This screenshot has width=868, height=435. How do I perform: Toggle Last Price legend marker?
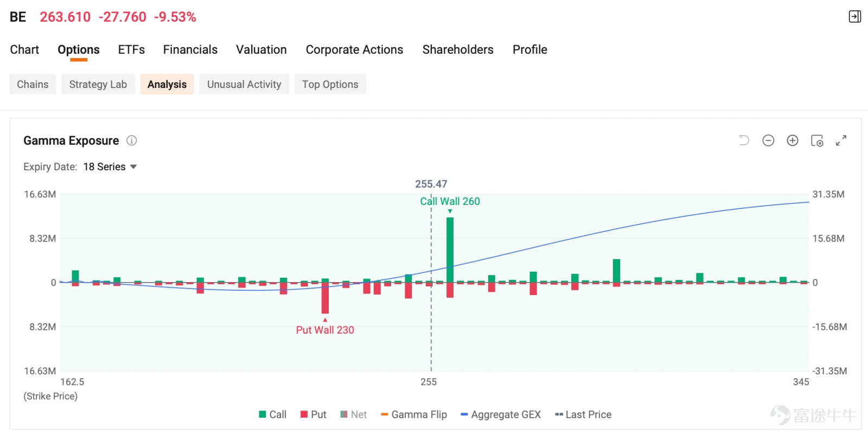pos(583,414)
